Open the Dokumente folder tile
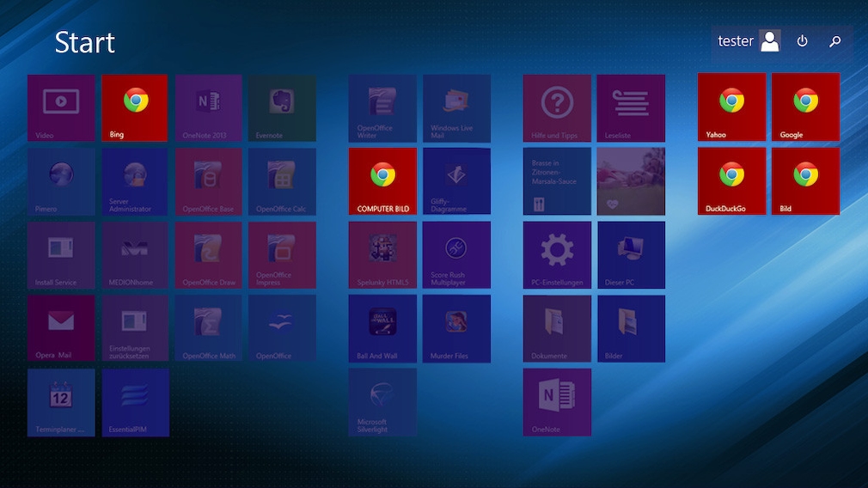This screenshot has width=868, height=488. coord(557,329)
